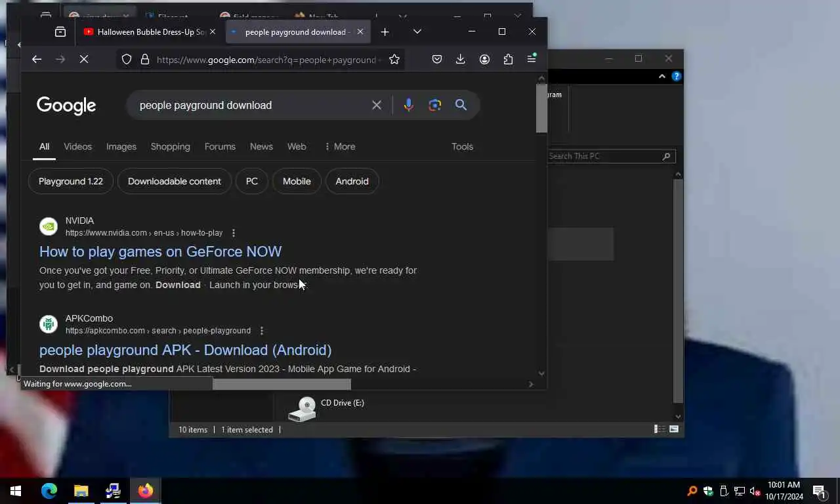Screen dimensions: 840x504
Task: Apply the Android filter chip
Action: click(x=352, y=181)
